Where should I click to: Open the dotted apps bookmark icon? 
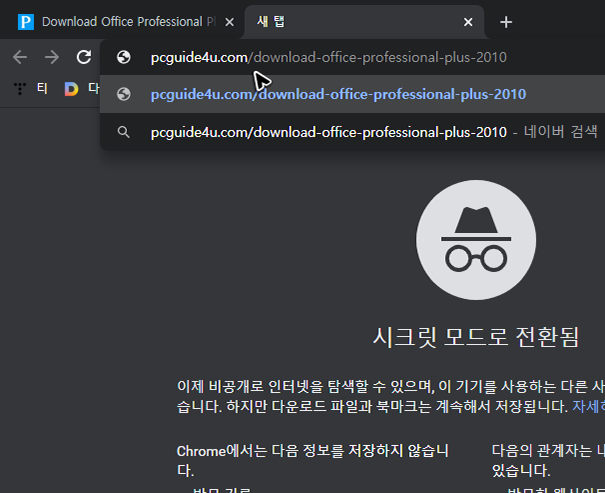click(x=20, y=89)
